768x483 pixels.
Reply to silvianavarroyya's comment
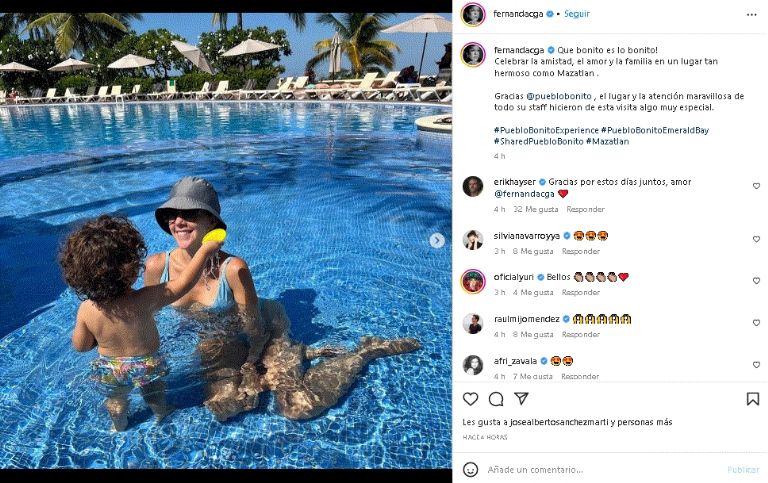tap(580, 251)
